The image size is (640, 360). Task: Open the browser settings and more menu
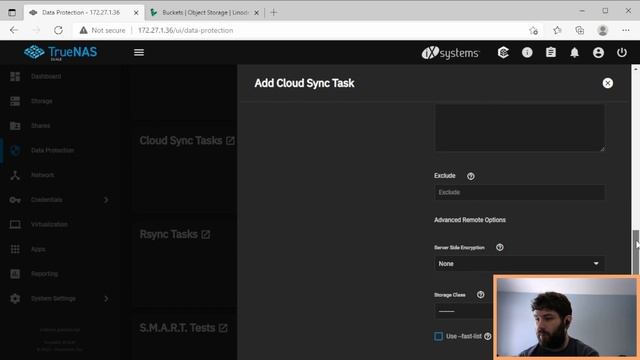625,30
